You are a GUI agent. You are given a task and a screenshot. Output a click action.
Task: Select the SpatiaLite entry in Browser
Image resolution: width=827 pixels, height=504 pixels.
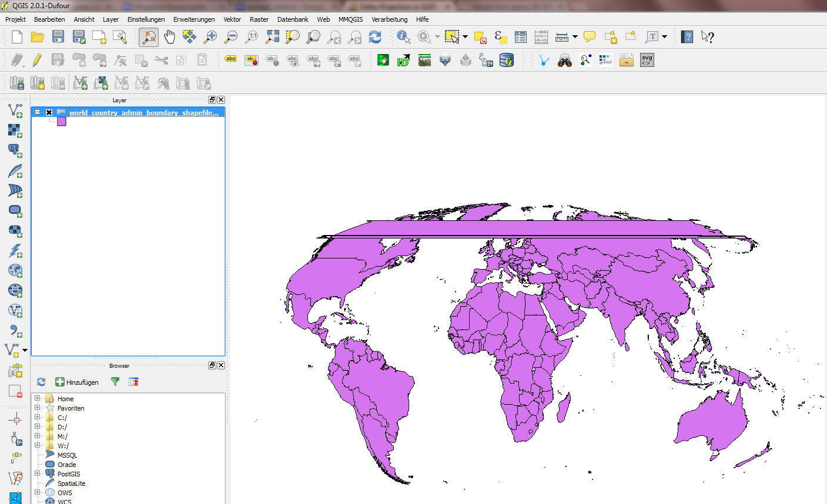(x=71, y=483)
